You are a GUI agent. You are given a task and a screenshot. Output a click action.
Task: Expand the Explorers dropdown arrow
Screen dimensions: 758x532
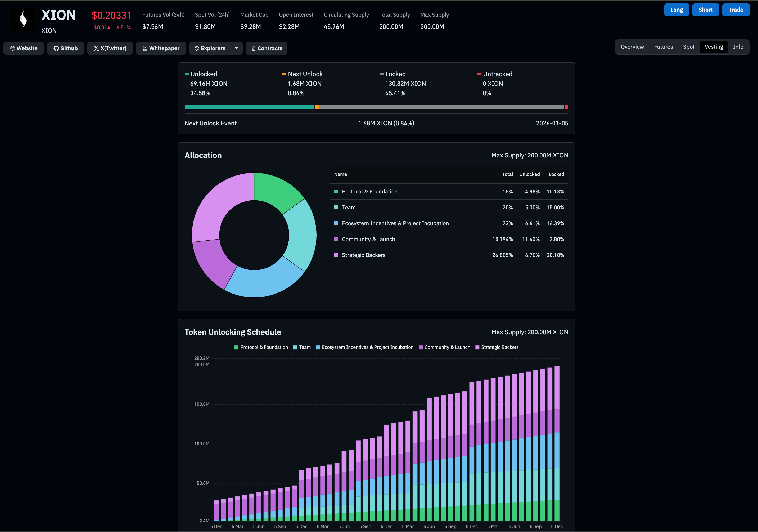[236, 48]
